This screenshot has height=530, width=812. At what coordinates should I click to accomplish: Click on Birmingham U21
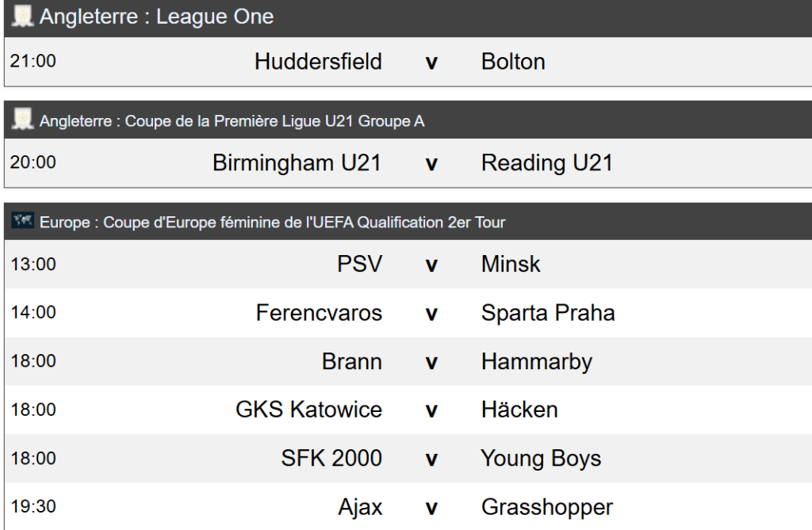point(297,163)
